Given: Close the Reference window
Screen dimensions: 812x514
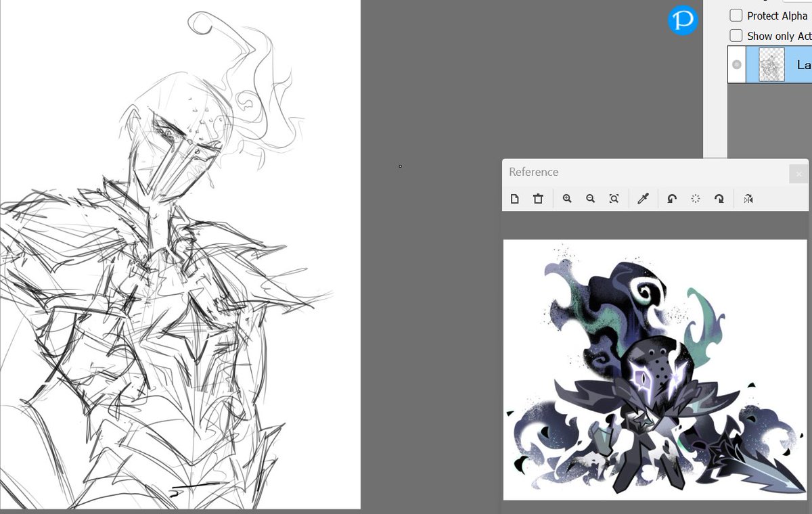Looking at the screenshot, I should 798,173.
